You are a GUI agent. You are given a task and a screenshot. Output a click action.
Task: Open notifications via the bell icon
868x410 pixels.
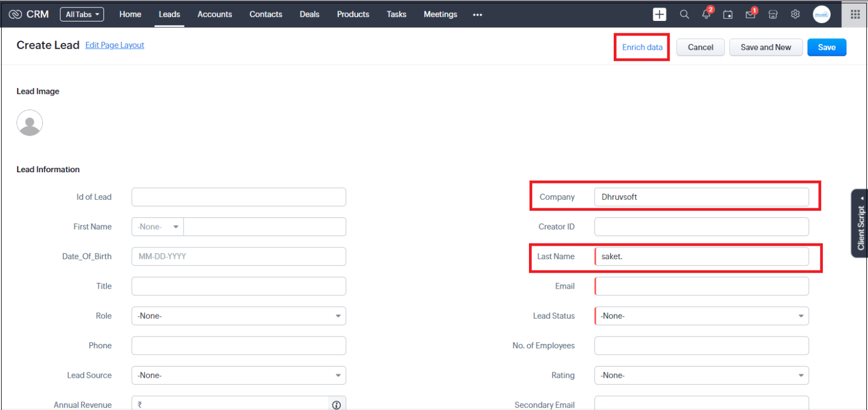[x=706, y=14]
